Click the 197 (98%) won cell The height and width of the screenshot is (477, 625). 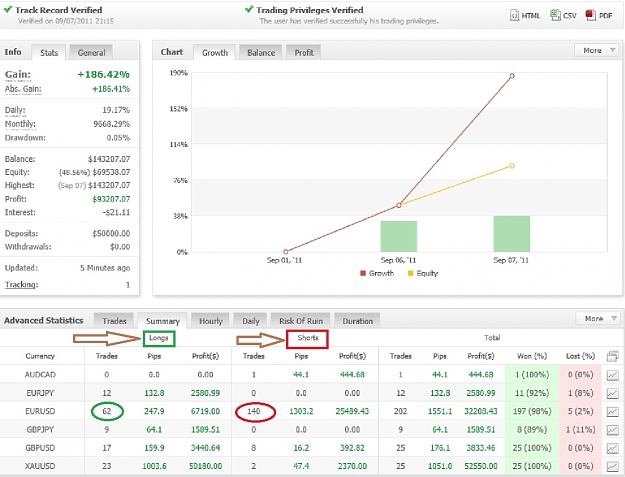[532, 411]
